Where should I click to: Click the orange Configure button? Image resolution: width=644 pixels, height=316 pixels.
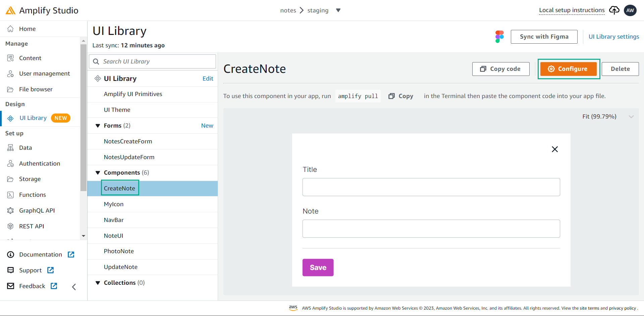click(569, 69)
